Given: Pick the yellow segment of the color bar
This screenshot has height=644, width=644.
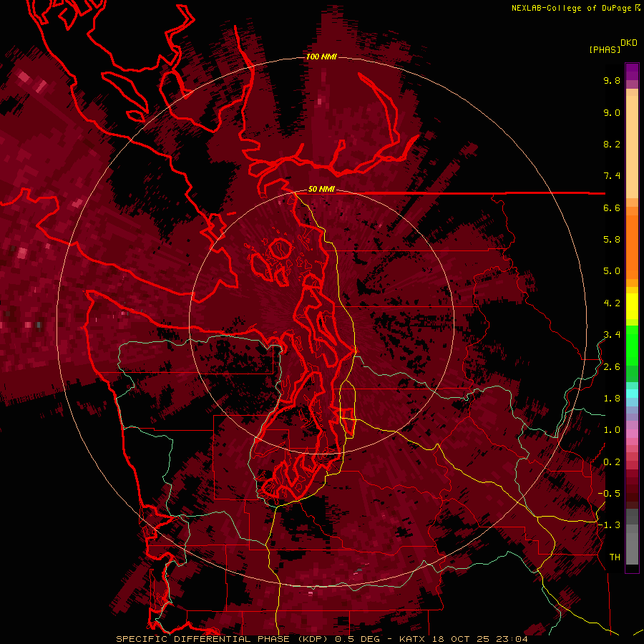Looking at the screenshot, I should [632, 306].
